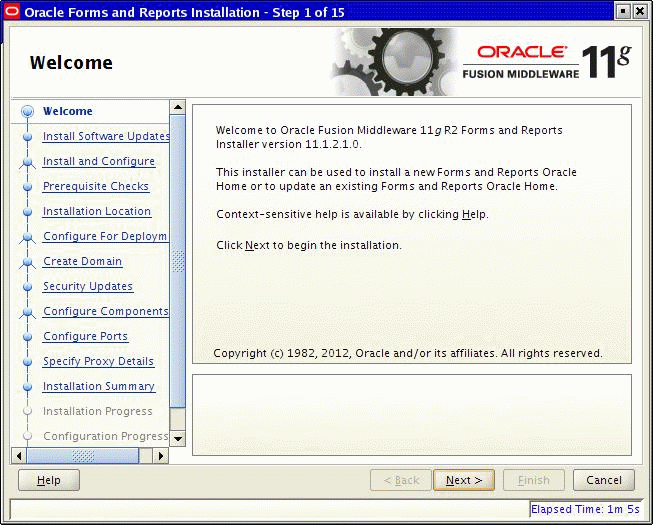
Task: Click the Installation Summary step bullet icon
Action: pyautogui.click(x=27, y=386)
